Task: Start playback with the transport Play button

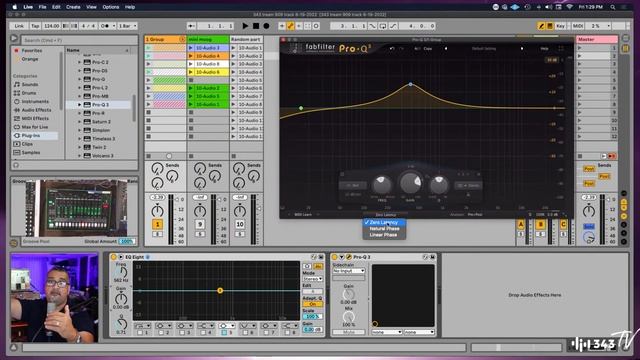Action: click(245, 26)
